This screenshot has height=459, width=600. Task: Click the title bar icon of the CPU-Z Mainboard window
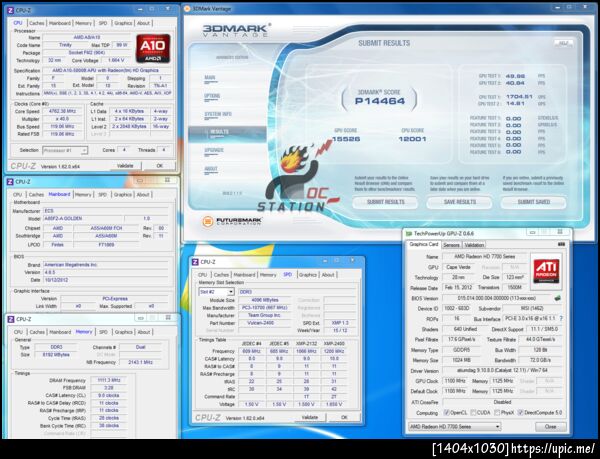[x=10, y=182]
